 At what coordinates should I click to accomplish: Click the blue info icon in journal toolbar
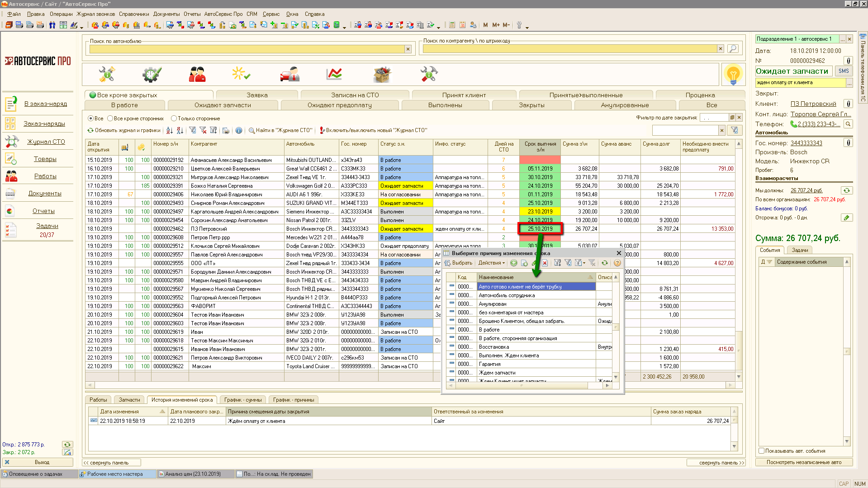[239, 130]
